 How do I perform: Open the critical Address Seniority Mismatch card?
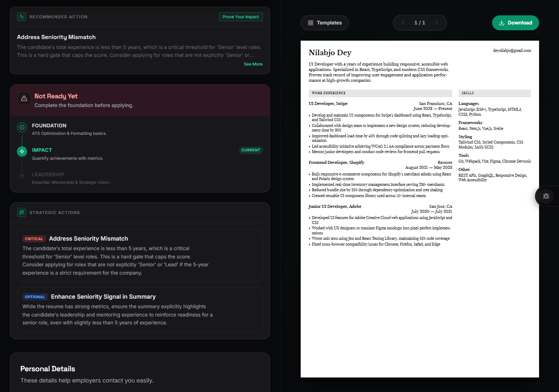(x=140, y=256)
